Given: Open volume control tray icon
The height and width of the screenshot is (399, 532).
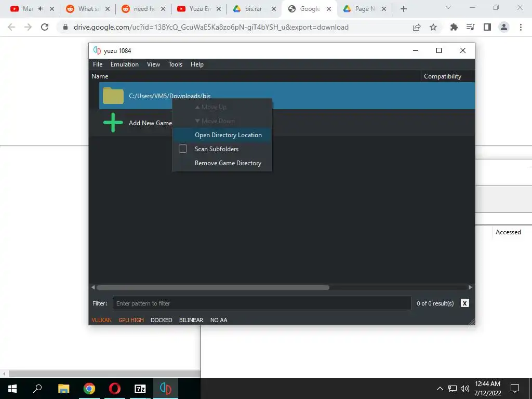Looking at the screenshot, I should (x=465, y=389).
